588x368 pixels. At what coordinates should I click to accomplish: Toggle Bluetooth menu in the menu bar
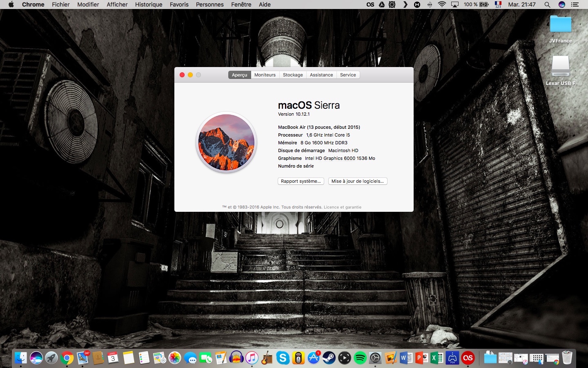pyautogui.click(x=430, y=4)
